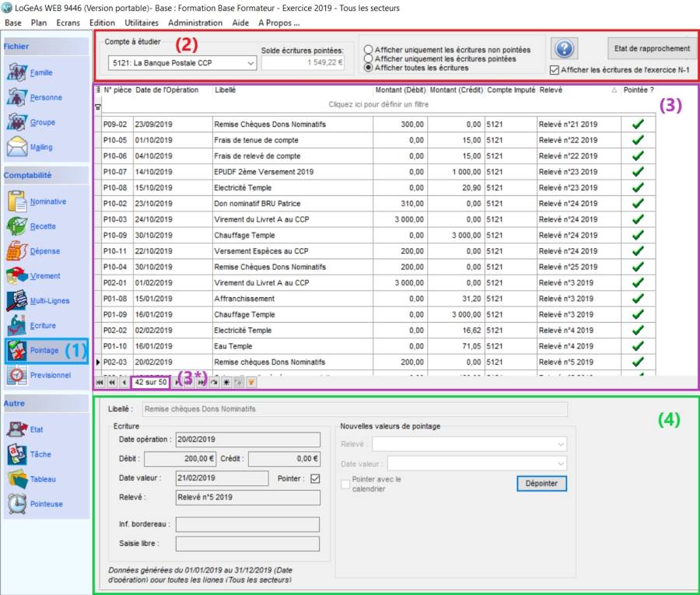Viewport: 700px width, 595px height.
Task: Click the Date opération field
Action: coord(248,439)
